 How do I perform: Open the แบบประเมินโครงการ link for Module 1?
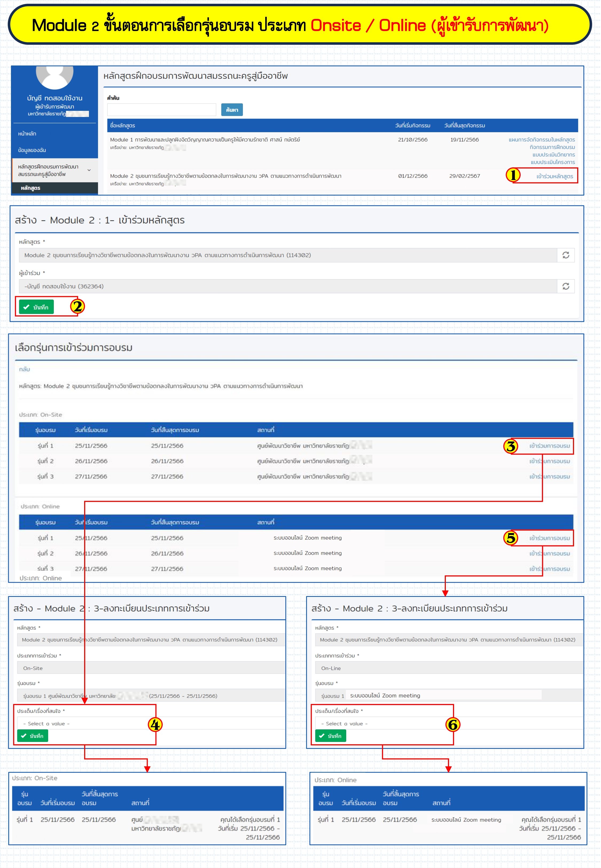coord(553,162)
